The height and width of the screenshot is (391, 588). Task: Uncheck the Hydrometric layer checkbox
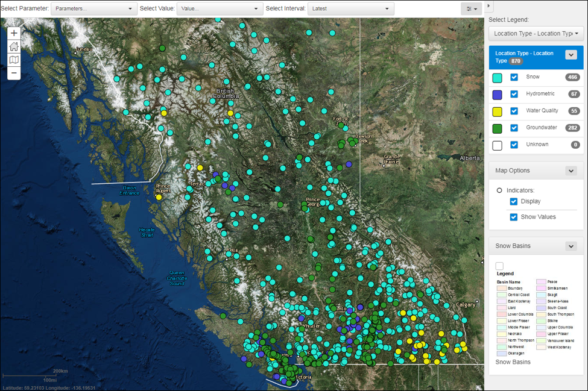coord(514,94)
